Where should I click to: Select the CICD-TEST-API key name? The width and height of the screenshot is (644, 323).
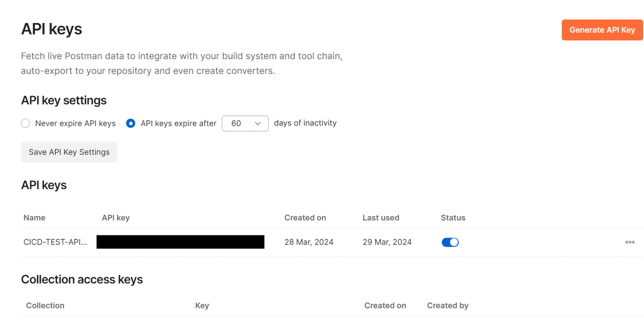tap(55, 242)
